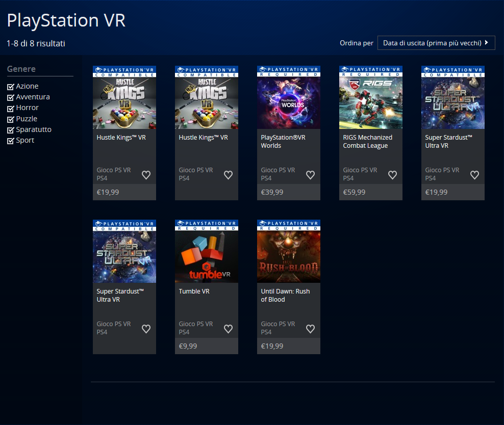This screenshot has height=425, width=504.
Task: Add PlayStation VR Worlds to wishlist via heart
Action: coord(310,175)
